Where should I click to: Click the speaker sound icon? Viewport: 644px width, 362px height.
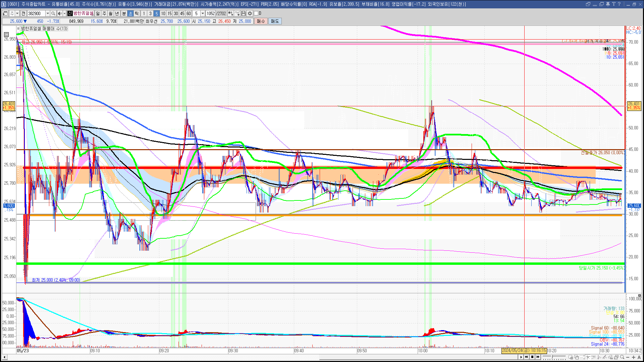pos(59,13)
